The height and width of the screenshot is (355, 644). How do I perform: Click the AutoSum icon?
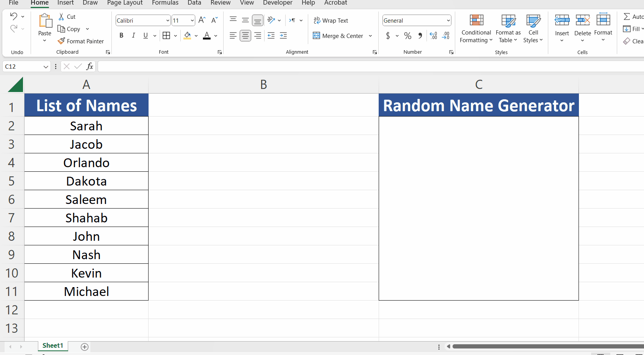click(628, 16)
